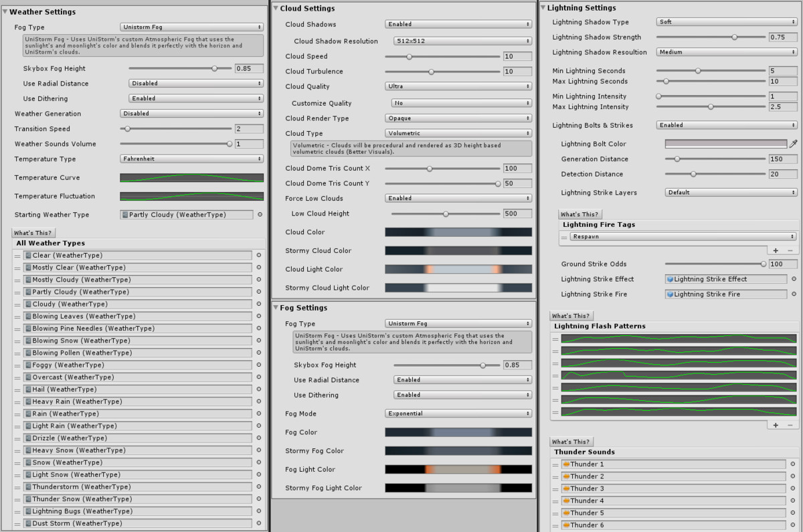Image resolution: width=803 pixels, height=532 pixels.
Task: Open object picker for Overcast weather type
Action: pyautogui.click(x=258, y=377)
